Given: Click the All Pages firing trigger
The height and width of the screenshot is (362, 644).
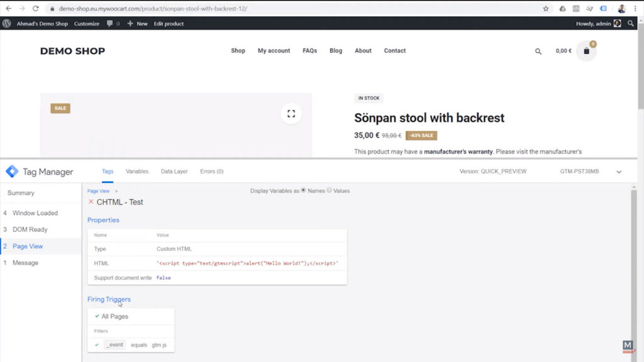Looking at the screenshot, I should click(114, 316).
